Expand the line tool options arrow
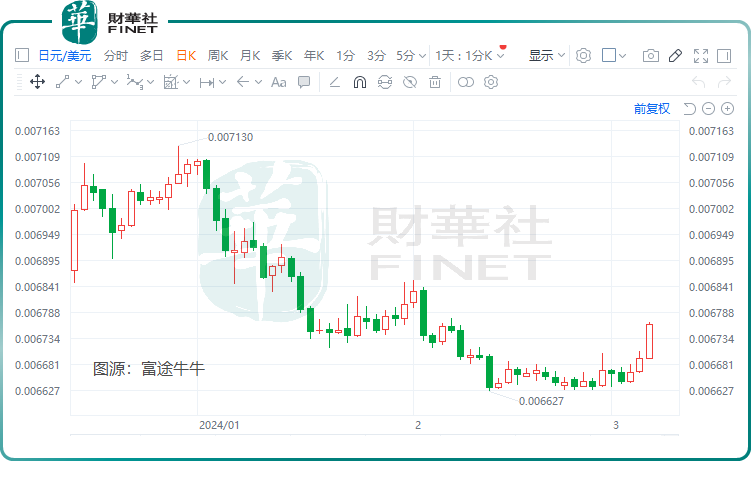The height and width of the screenshot is (481, 751). [79, 82]
